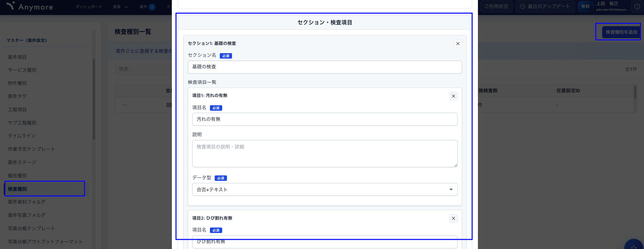Select 案件項目 in sidebar
Viewport: 644px width, 249px height.
pos(17,57)
